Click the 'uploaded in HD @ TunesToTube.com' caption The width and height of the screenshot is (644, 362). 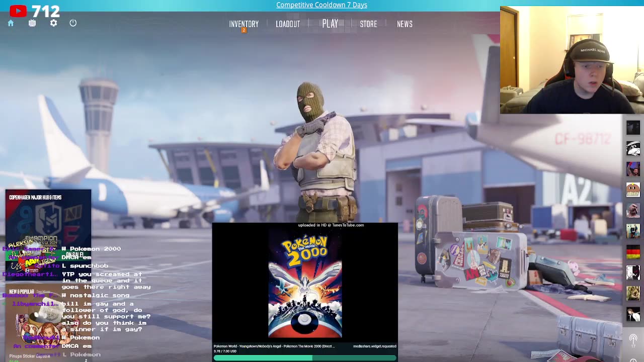(x=331, y=225)
